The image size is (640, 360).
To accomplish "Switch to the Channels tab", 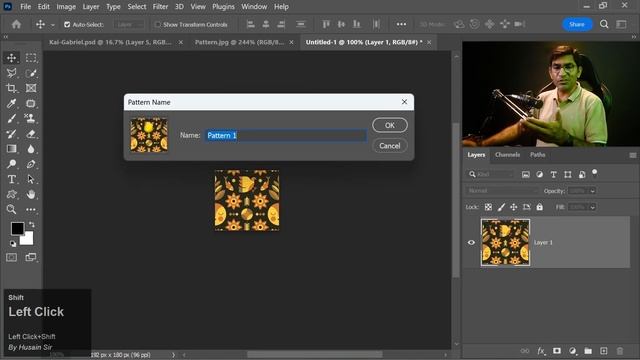I will tap(507, 155).
